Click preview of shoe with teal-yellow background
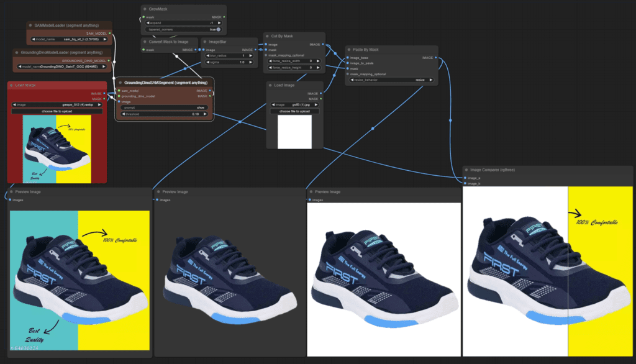 click(79, 280)
